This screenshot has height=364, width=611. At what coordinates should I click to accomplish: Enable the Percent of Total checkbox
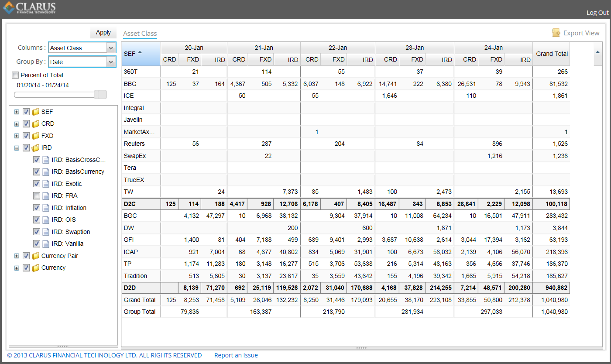pos(15,75)
